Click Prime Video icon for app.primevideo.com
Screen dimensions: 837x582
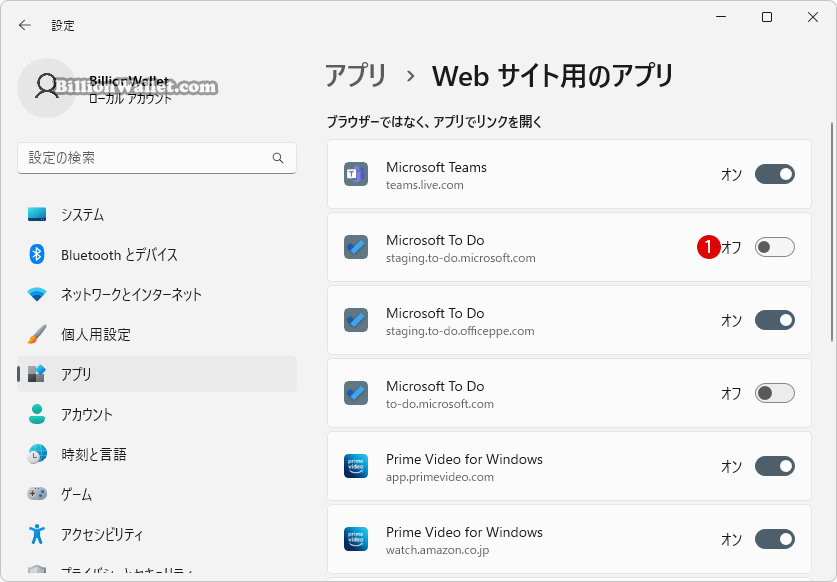point(356,466)
